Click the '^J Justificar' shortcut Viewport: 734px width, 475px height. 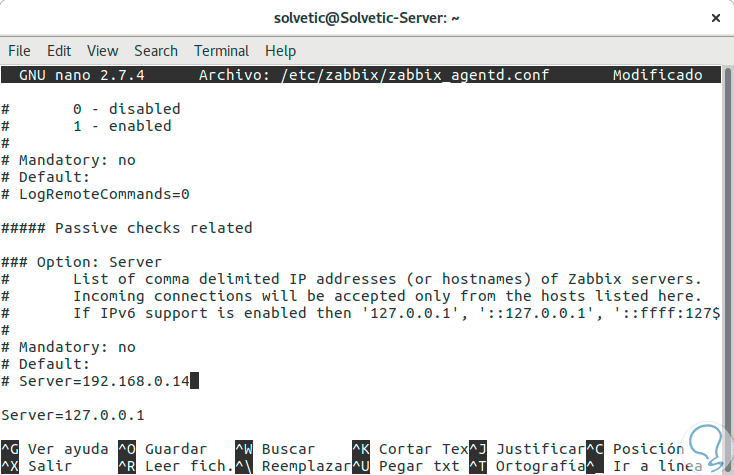(x=528, y=449)
